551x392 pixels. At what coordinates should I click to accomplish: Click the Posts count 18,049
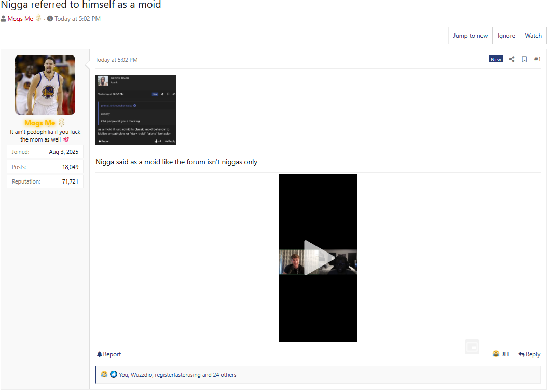(70, 167)
